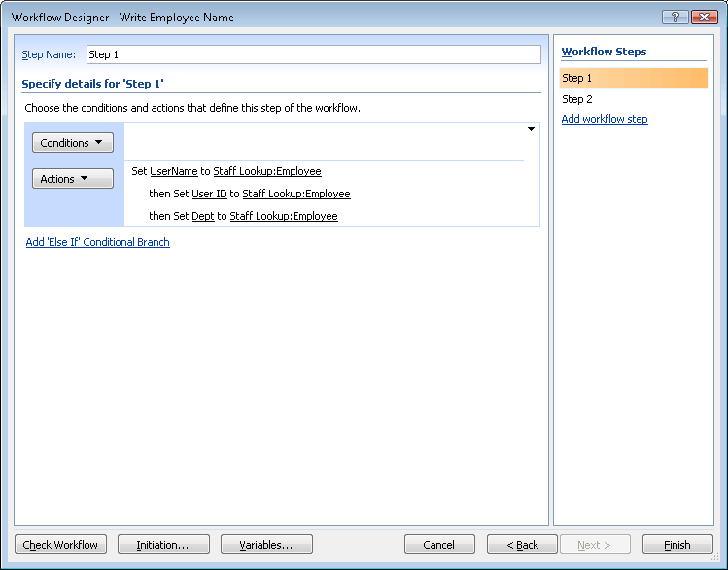Click the UserName field link
The image size is (728, 570).
[x=174, y=171]
